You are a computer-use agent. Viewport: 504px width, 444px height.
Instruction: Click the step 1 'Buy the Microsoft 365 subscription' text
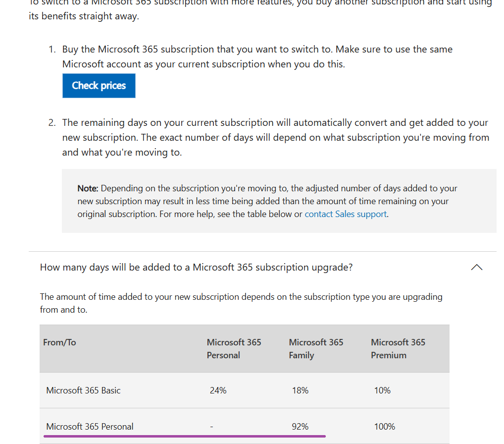257,56
